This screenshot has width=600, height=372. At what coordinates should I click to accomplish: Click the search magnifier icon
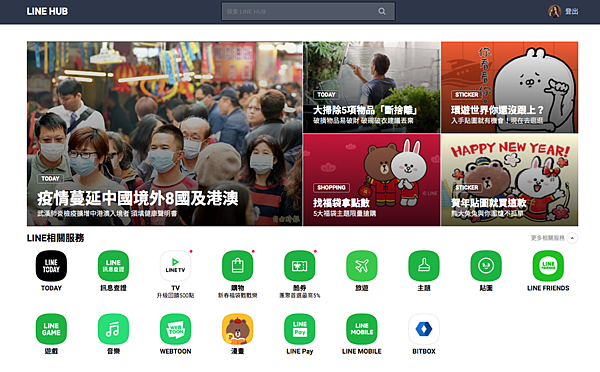382,11
